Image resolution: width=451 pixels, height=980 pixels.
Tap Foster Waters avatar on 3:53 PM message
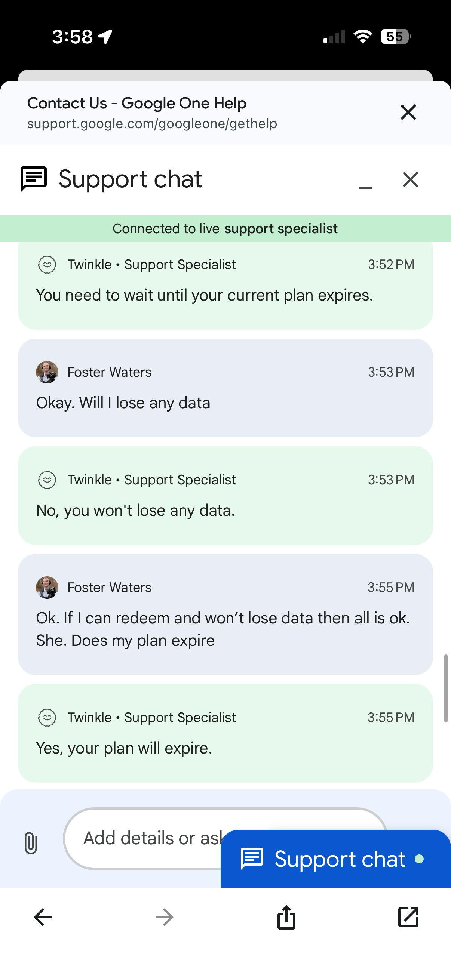(x=47, y=372)
